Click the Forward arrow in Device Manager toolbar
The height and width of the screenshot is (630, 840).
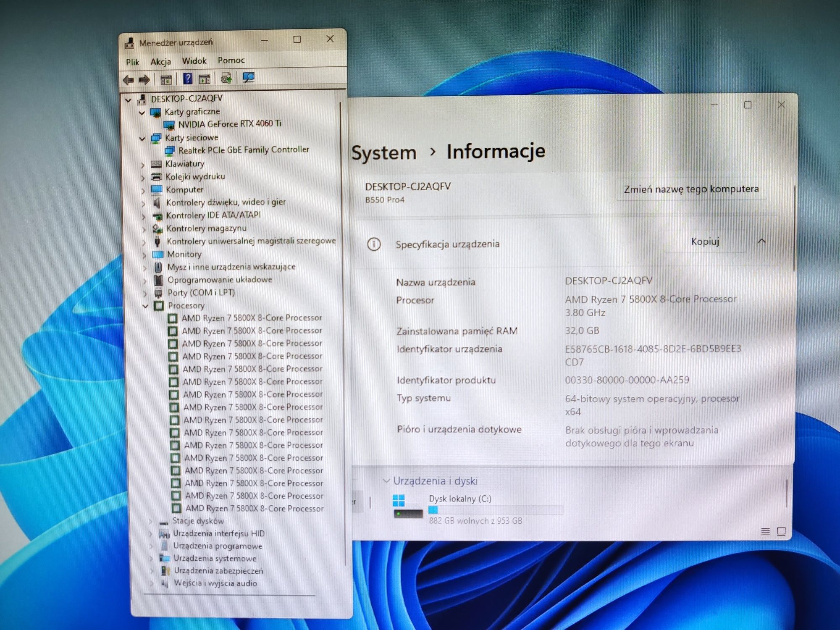144,79
